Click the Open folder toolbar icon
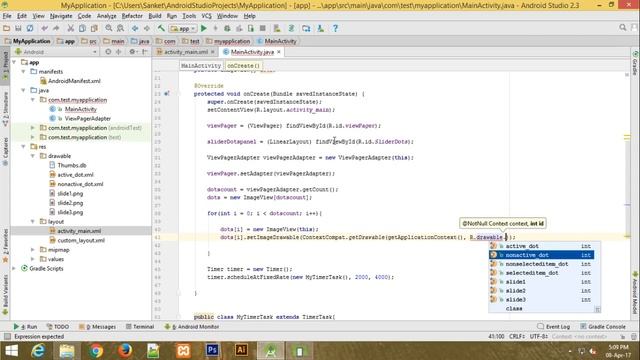This screenshot has width=640, height=360. 7,28
